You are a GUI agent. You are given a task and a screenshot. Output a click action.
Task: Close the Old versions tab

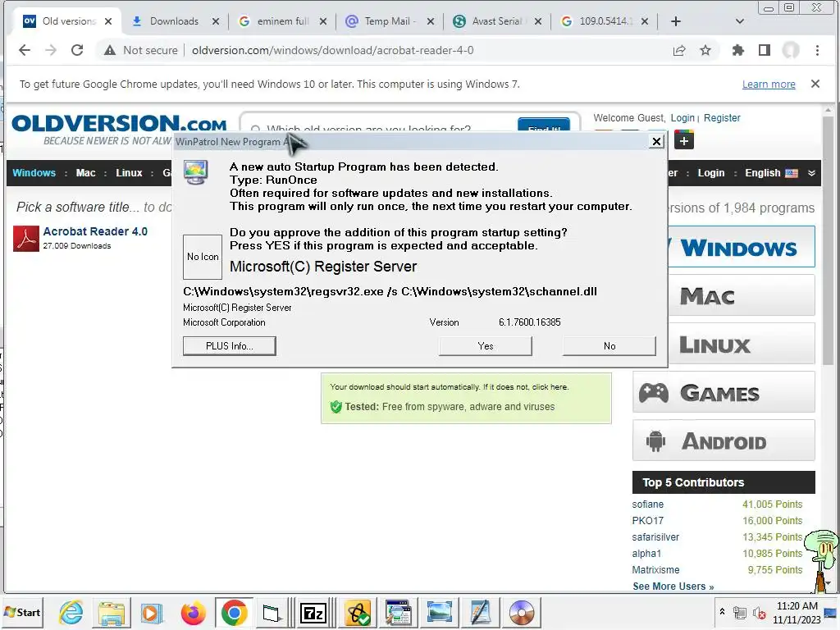coord(108,21)
